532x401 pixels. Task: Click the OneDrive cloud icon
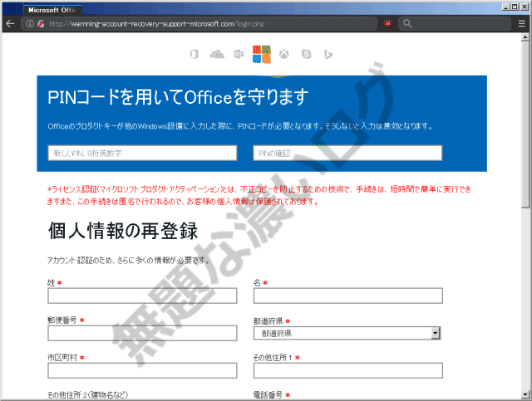(217, 54)
